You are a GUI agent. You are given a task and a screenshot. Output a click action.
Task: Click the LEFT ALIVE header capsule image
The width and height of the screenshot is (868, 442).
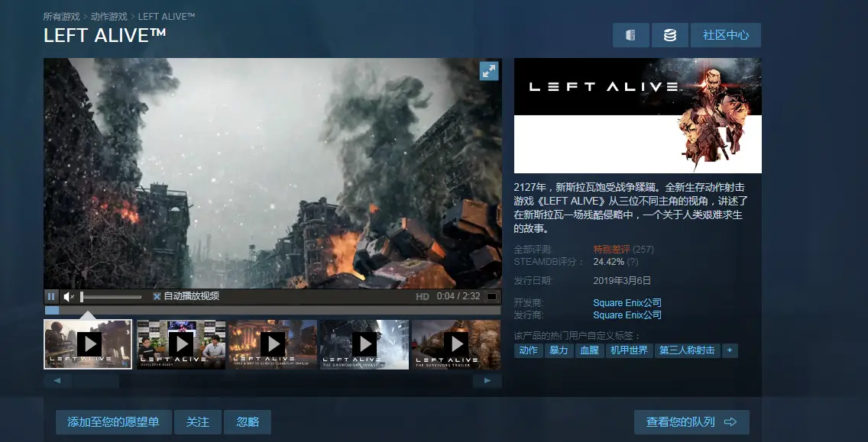(x=638, y=115)
